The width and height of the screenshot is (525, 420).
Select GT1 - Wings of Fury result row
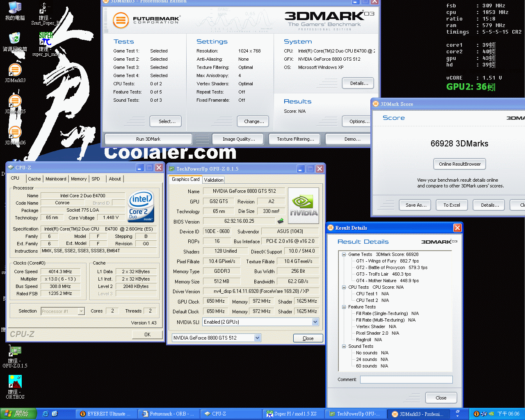tap(387, 261)
